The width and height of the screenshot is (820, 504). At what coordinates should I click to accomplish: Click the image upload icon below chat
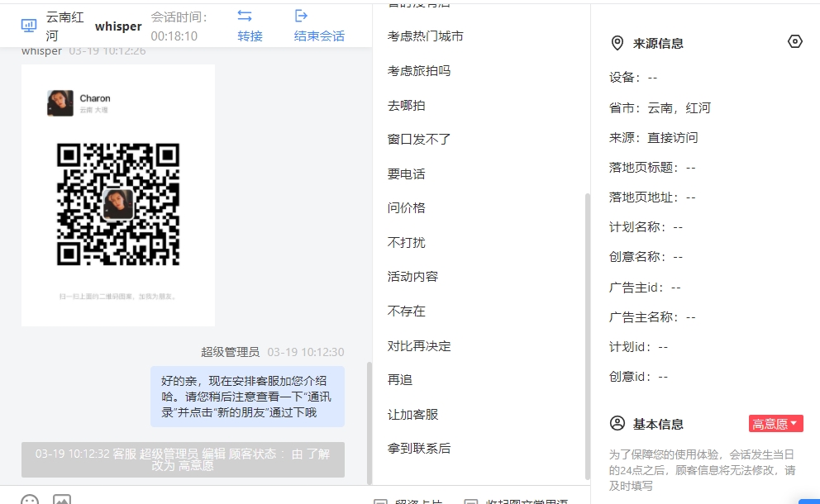(x=62, y=499)
